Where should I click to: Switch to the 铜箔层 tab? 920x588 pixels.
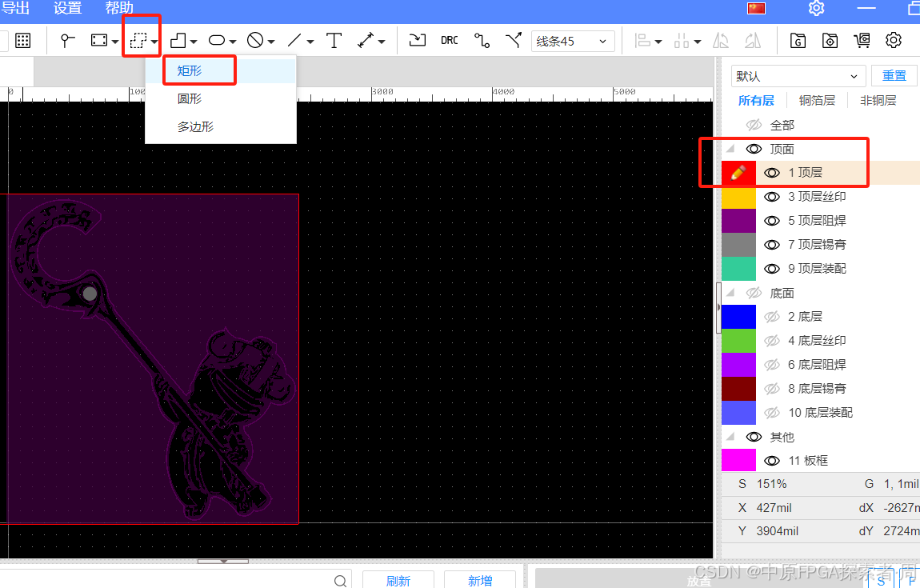pos(817,100)
